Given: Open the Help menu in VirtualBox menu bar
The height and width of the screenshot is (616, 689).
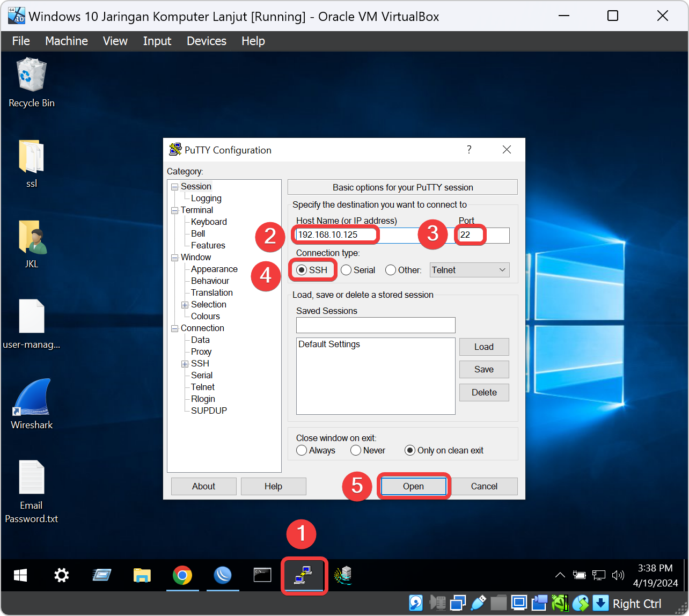Looking at the screenshot, I should coord(253,41).
